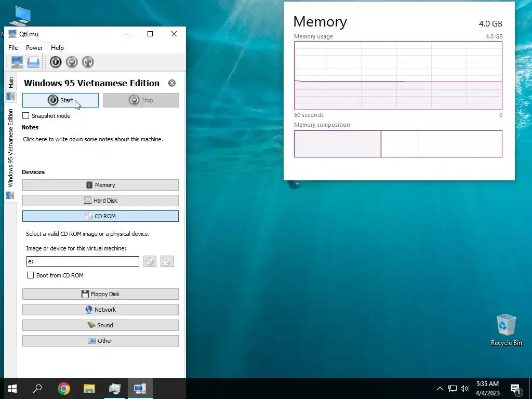Image resolution: width=532 pixels, height=399 pixels.
Task: Click the 'Memory' heading in the Memory window
Action: [x=320, y=22]
